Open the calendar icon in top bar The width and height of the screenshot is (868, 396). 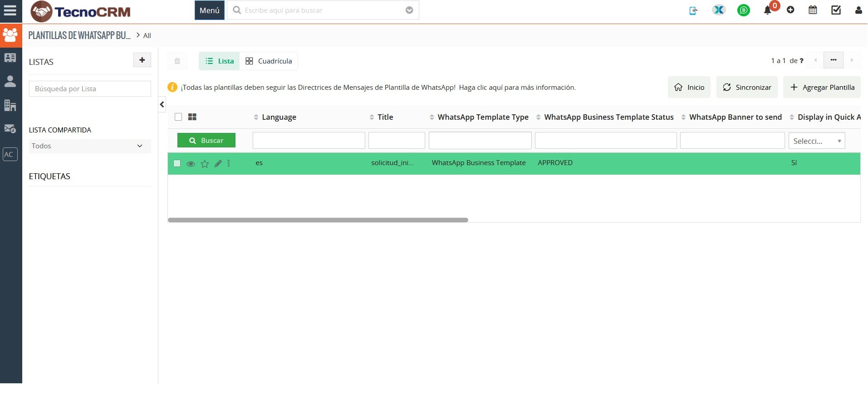[x=813, y=10]
